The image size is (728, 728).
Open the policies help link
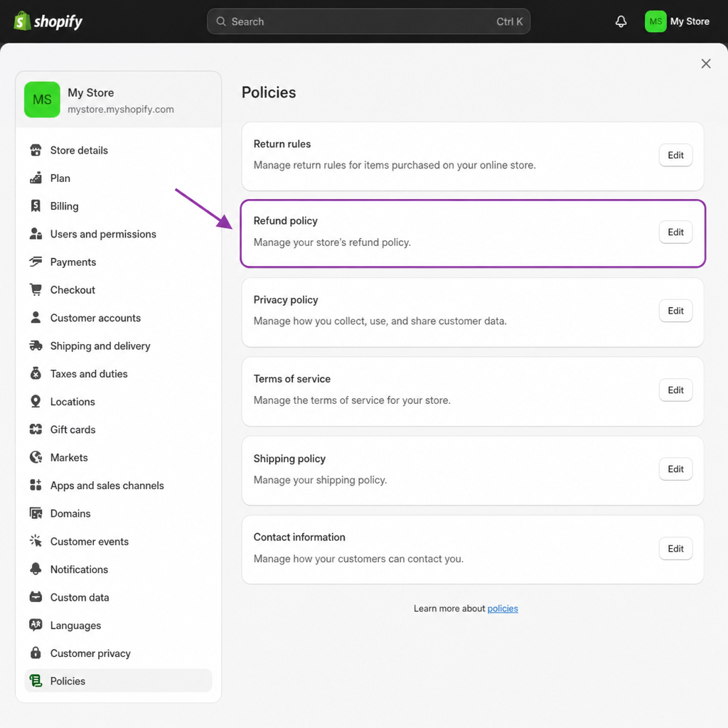[503, 609]
